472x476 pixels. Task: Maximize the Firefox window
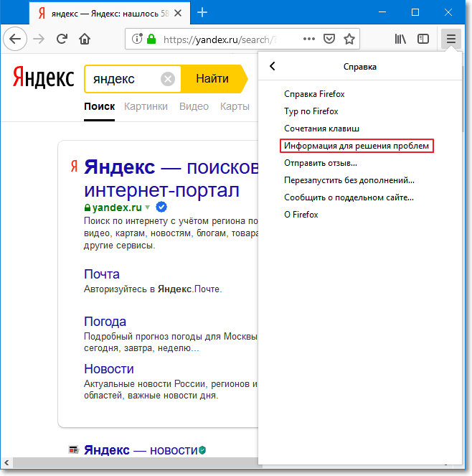coord(415,12)
